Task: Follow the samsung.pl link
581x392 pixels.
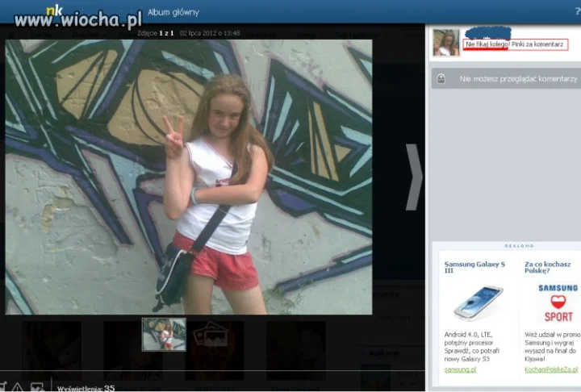Action: tap(460, 369)
